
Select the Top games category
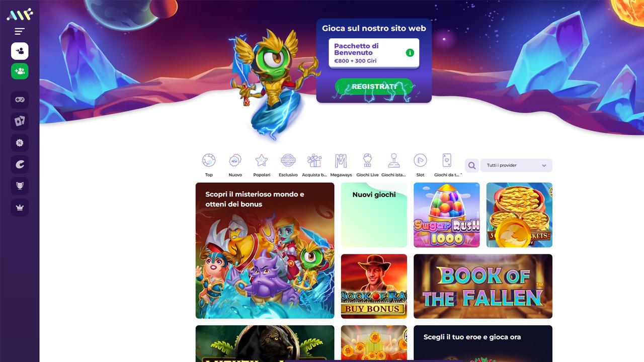pyautogui.click(x=209, y=165)
